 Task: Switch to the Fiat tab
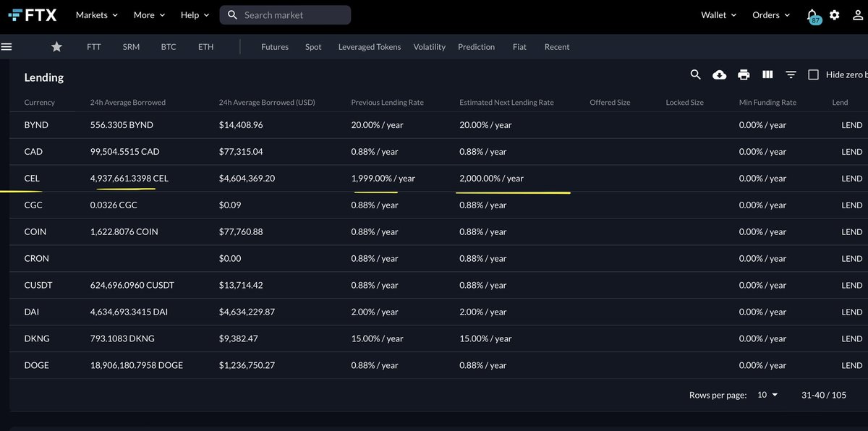point(519,46)
